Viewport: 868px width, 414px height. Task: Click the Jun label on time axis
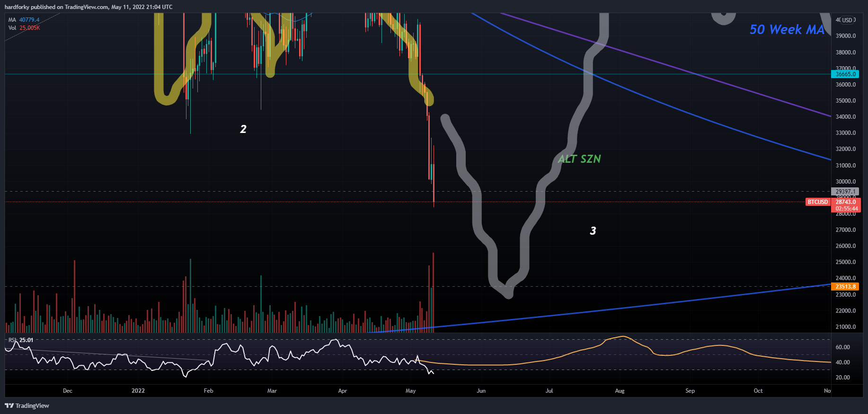[481, 391]
